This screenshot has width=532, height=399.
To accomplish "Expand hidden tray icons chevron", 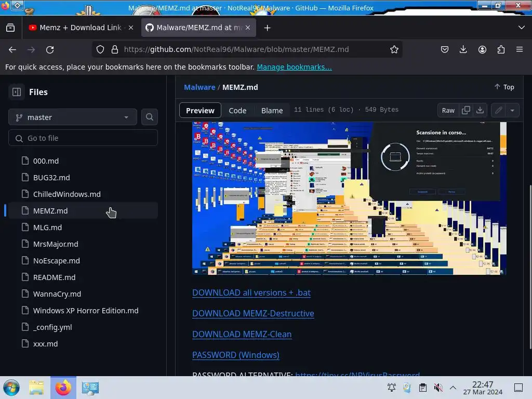I will pos(453,388).
